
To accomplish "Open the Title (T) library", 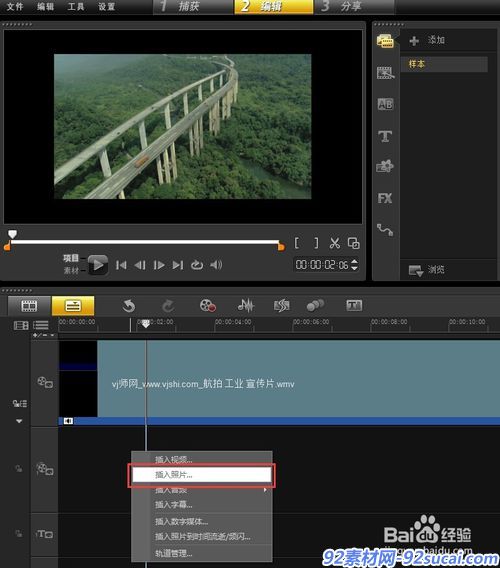I will pyautogui.click(x=385, y=136).
